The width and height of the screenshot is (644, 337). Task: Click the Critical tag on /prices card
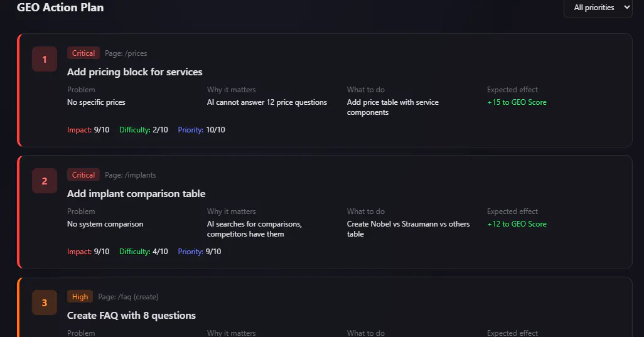[x=83, y=53]
